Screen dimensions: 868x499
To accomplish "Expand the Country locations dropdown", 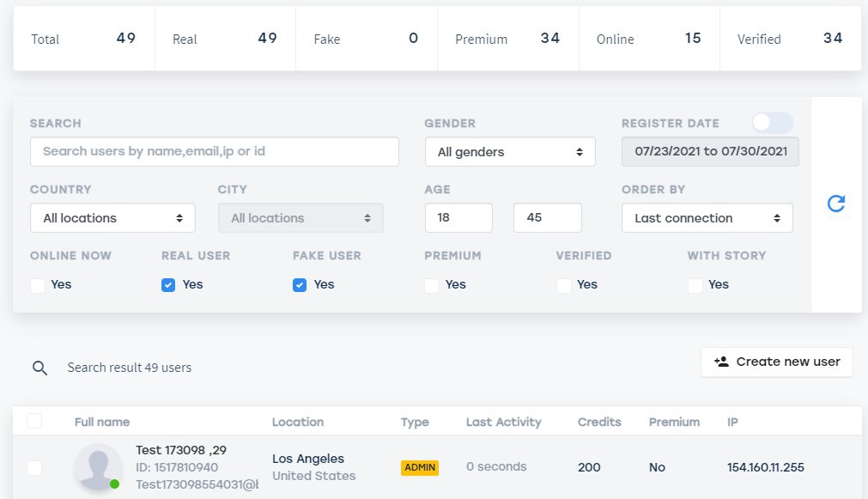I will coord(112,218).
